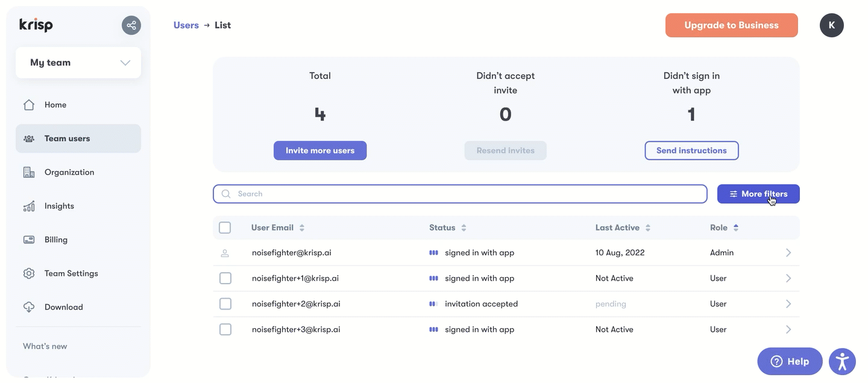Click the admin user icon for noisefighter@krisp.ai
The width and height of the screenshot is (868, 383).
click(x=225, y=253)
